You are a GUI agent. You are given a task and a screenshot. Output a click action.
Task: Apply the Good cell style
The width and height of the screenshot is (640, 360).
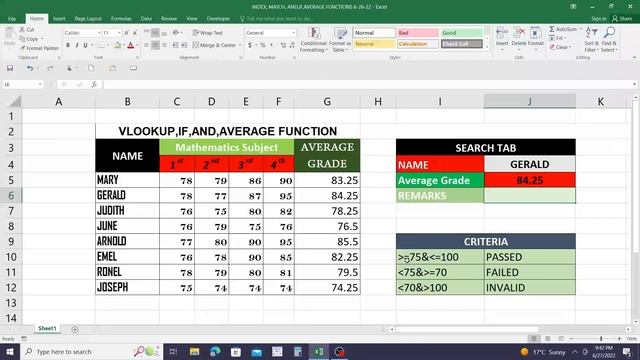(462, 33)
